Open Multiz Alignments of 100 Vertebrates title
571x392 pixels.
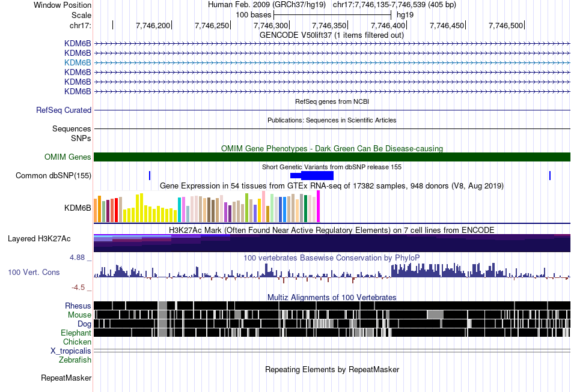point(332,298)
